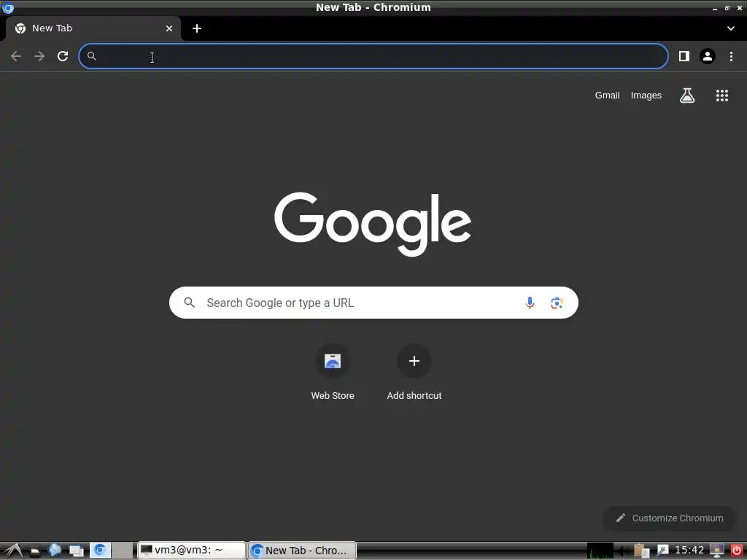
Task: Click the 15:42 clock
Action: pyautogui.click(x=689, y=550)
